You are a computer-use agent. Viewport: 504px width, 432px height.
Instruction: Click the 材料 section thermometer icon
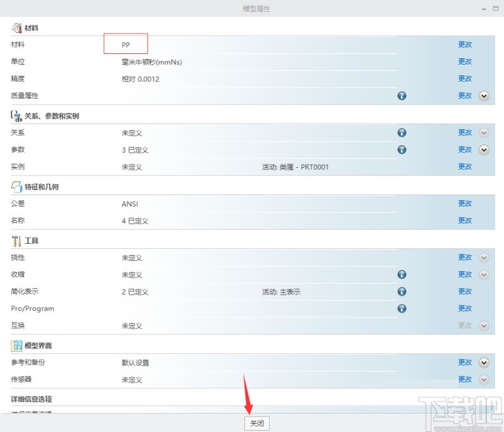point(16,28)
